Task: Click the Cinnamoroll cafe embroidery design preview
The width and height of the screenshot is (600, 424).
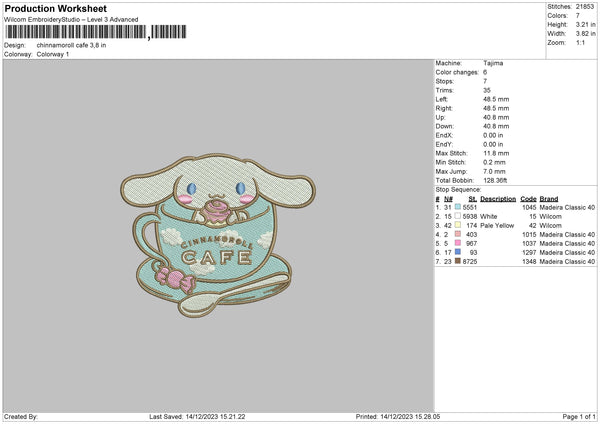Action: [x=218, y=235]
